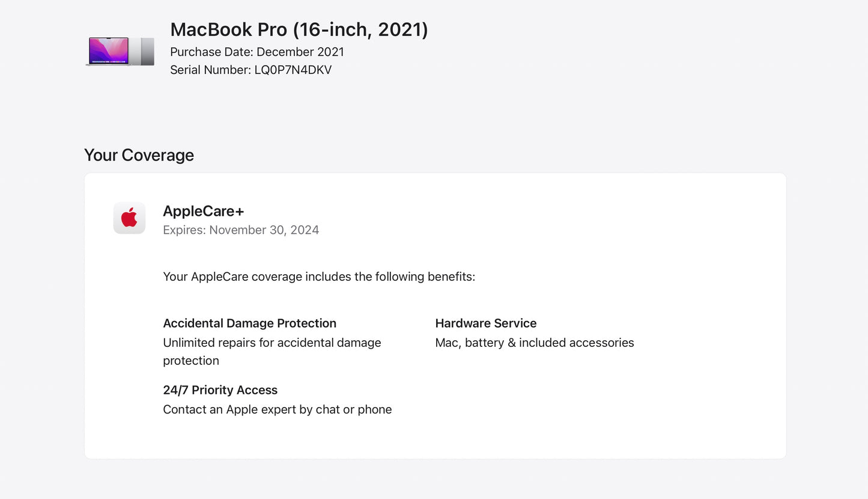This screenshot has height=499, width=868.
Task: Click the MacBook Pro (16-inch, 2021) title
Action: pyautogui.click(x=299, y=29)
